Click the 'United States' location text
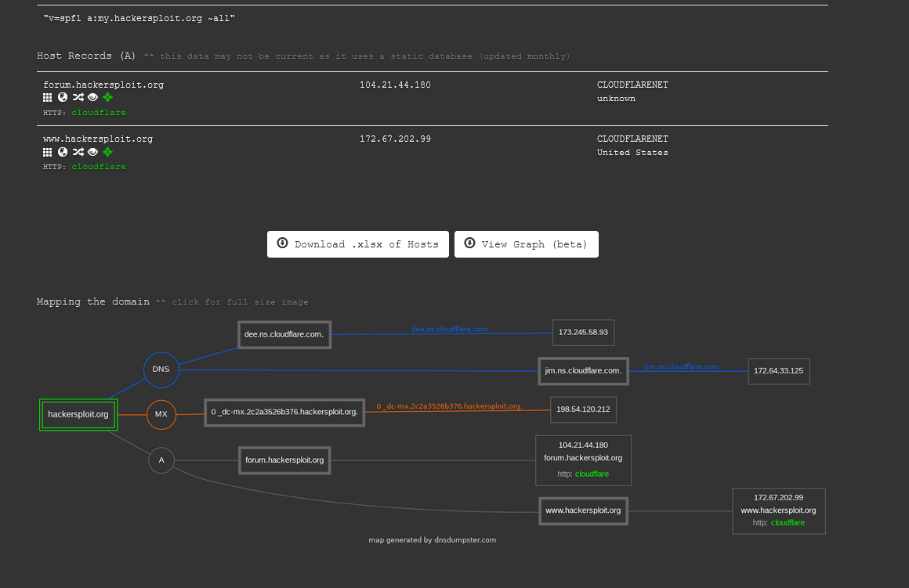 [x=632, y=153]
